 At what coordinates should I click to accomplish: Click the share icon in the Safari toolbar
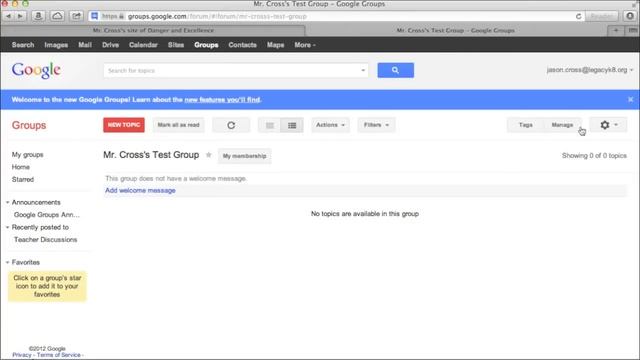[76, 16]
